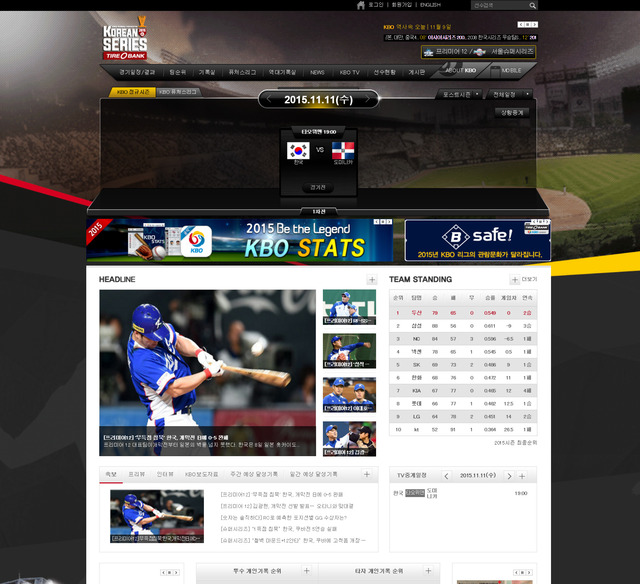Click the plus icon in TV schedule header

(x=522, y=476)
